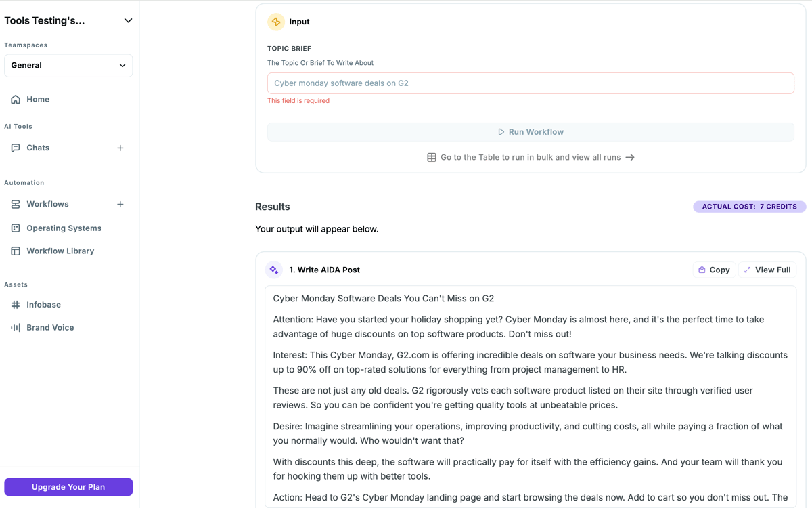The image size is (812, 508).
Task: Select the Home icon in sidebar
Action: (15, 99)
